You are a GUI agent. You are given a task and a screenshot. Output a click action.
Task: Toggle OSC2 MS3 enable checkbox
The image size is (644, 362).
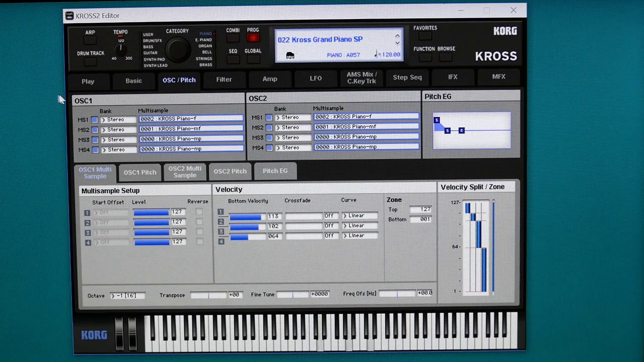coord(269,138)
